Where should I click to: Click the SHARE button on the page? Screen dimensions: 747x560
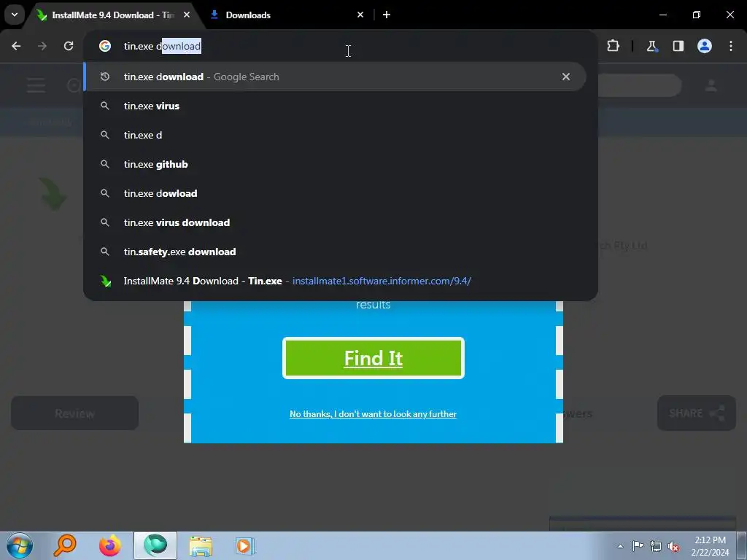[697, 413]
